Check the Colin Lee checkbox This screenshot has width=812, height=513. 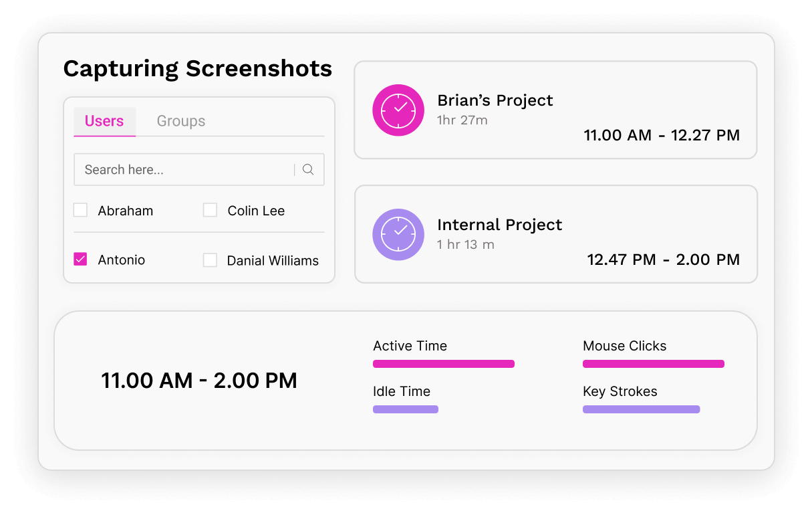pyautogui.click(x=210, y=209)
